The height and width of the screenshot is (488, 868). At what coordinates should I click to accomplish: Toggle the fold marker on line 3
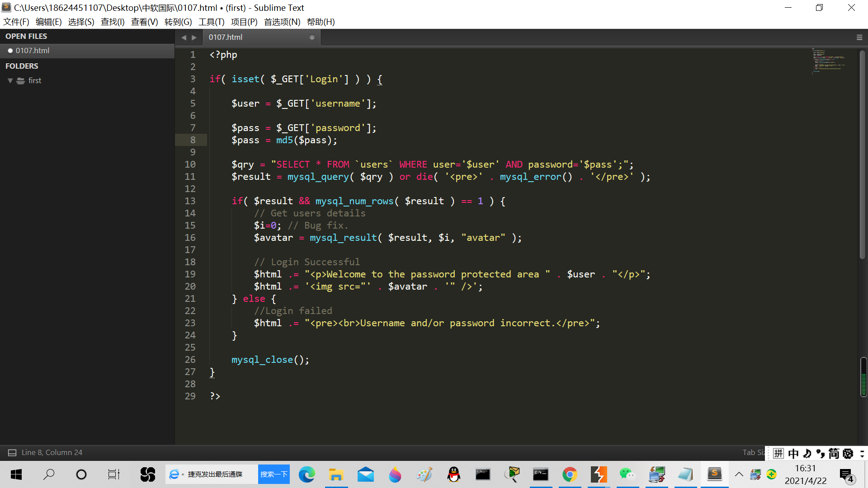[x=203, y=79]
